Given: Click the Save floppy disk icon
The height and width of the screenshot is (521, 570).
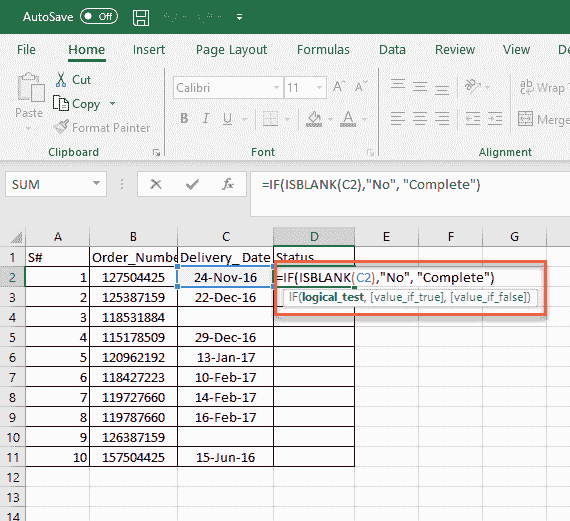Looking at the screenshot, I should pos(141,17).
